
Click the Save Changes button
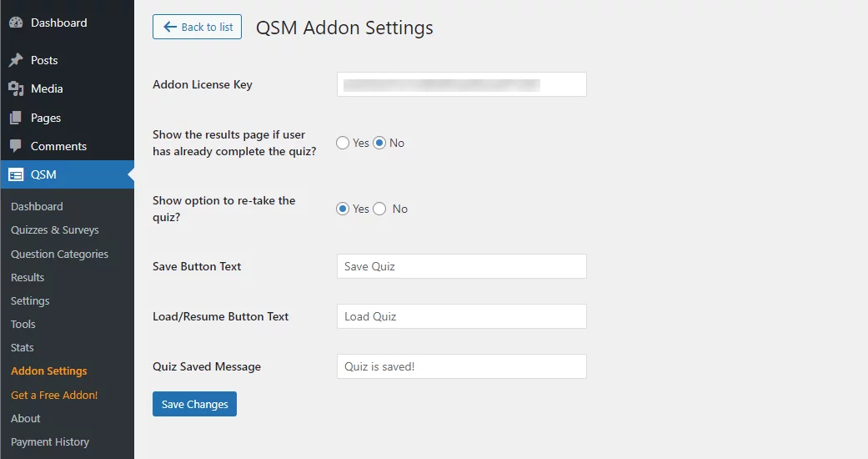pos(194,404)
